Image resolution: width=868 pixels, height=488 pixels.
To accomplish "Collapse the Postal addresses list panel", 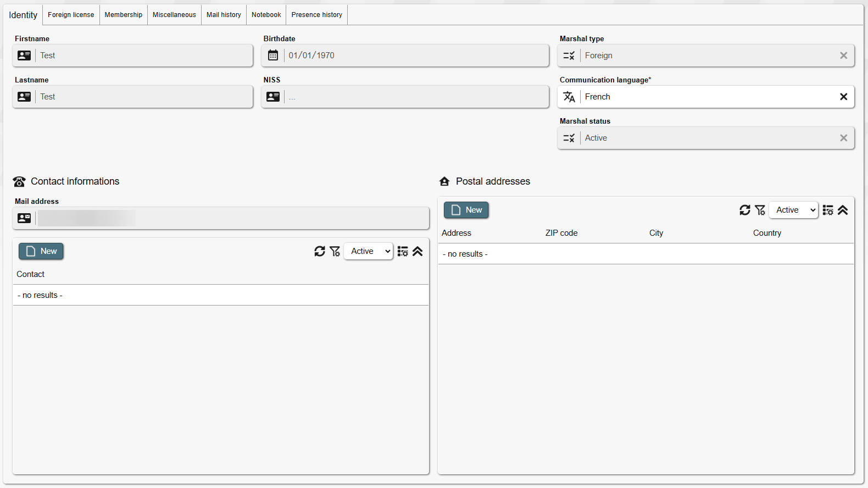I will coord(843,210).
